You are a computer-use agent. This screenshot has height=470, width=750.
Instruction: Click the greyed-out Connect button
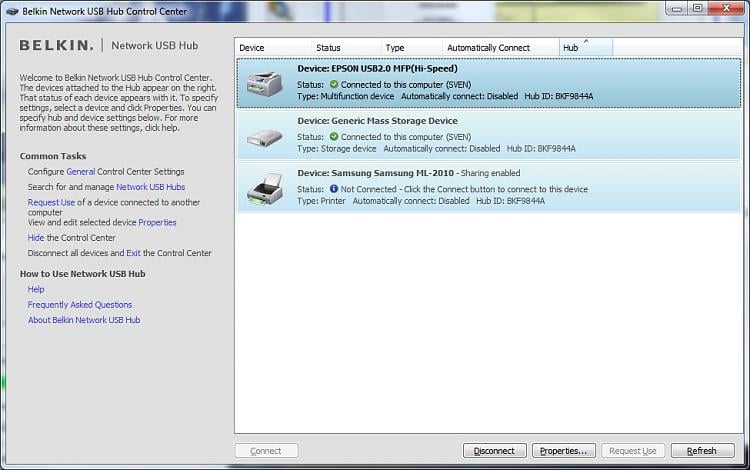coord(266,450)
